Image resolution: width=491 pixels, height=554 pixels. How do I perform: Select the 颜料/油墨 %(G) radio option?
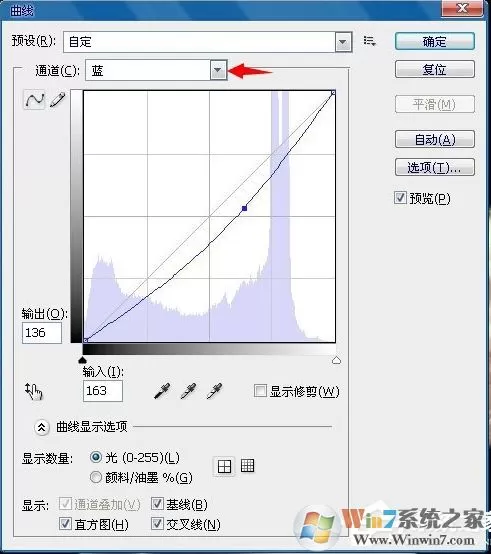point(95,477)
